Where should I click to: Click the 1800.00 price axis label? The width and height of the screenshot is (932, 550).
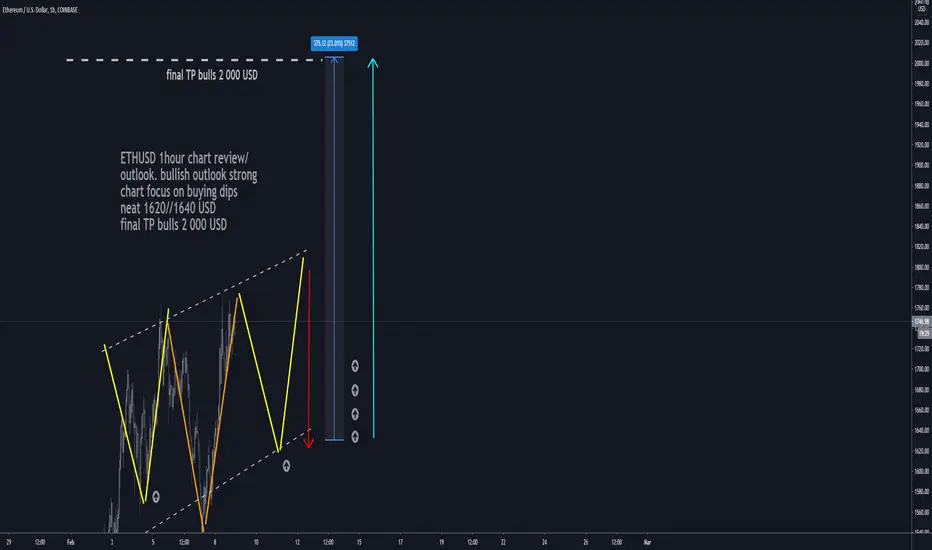[x=922, y=267]
